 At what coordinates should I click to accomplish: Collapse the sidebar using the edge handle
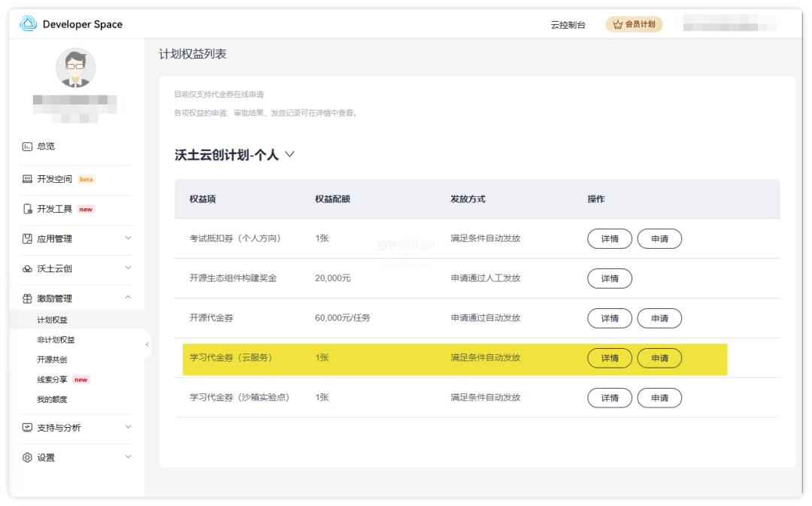click(147, 344)
